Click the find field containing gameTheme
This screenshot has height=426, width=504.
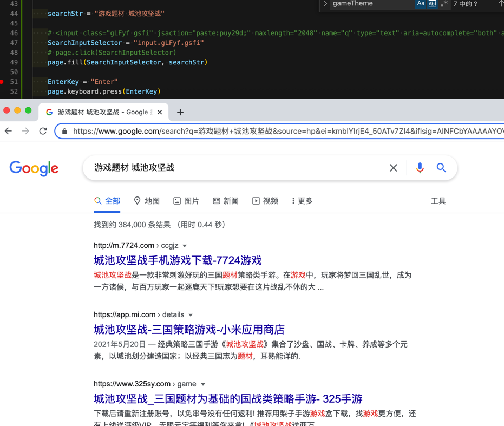coord(372,4)
